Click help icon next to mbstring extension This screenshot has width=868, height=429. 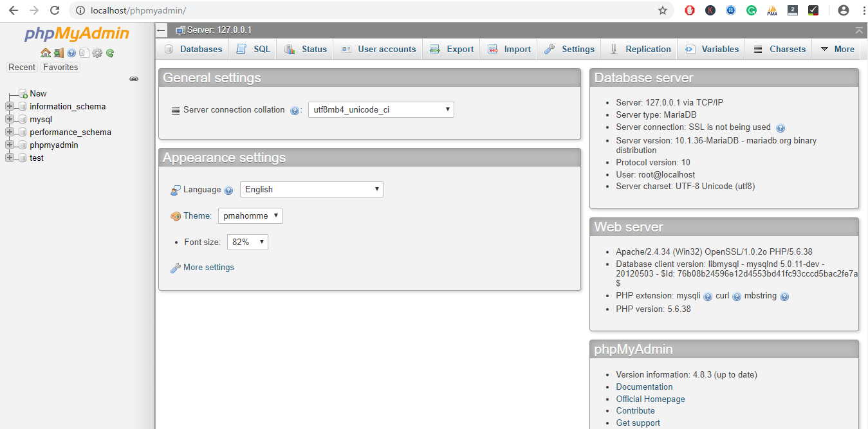[x=784, y=297]
